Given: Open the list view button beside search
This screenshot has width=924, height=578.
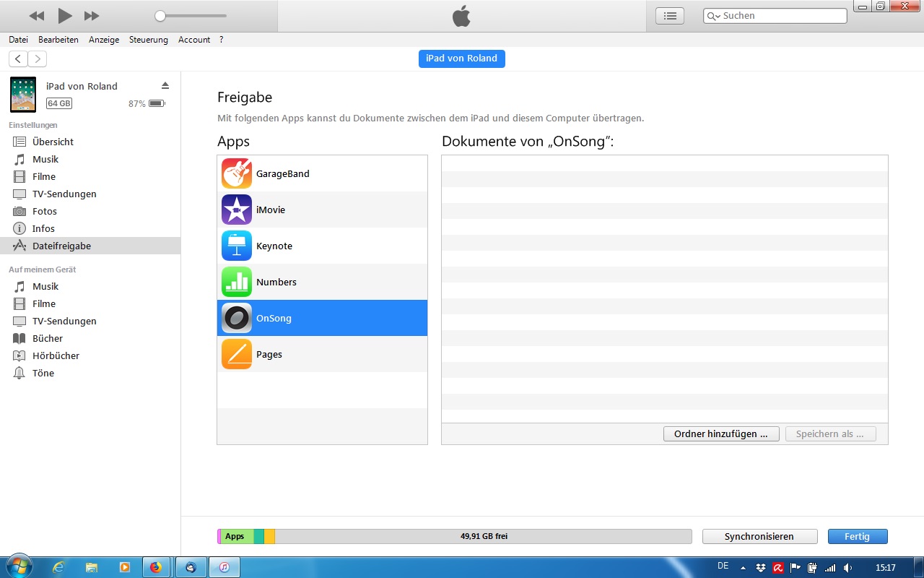Looking at the screenshot, I should pyautogui.click(x=670, y=16).
